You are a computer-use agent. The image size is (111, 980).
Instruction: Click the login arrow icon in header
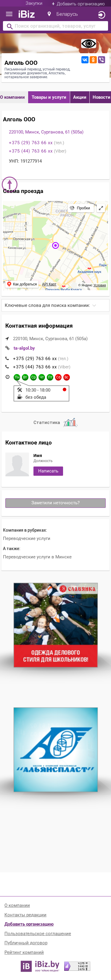[x=102, y=15]
